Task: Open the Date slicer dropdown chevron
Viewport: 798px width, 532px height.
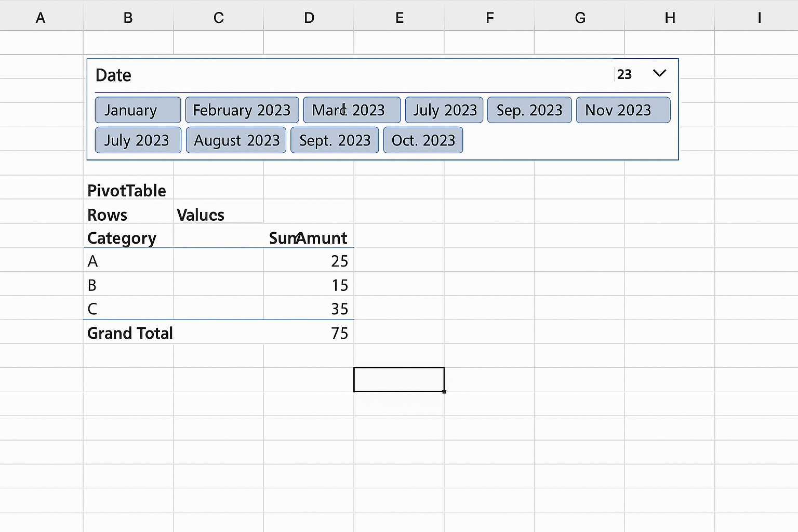Action: point(659,73)
